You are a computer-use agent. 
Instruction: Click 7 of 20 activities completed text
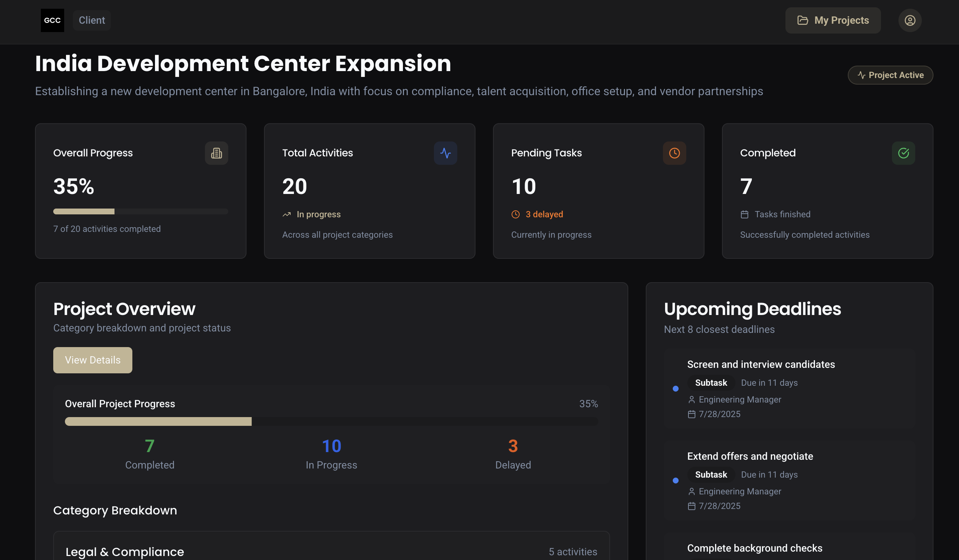(107, 229)
